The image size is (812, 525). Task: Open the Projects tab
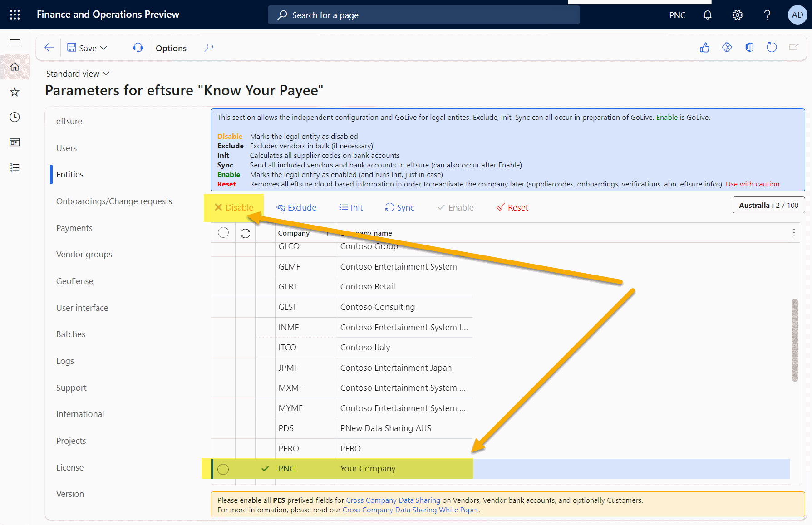tap(71, 441)
